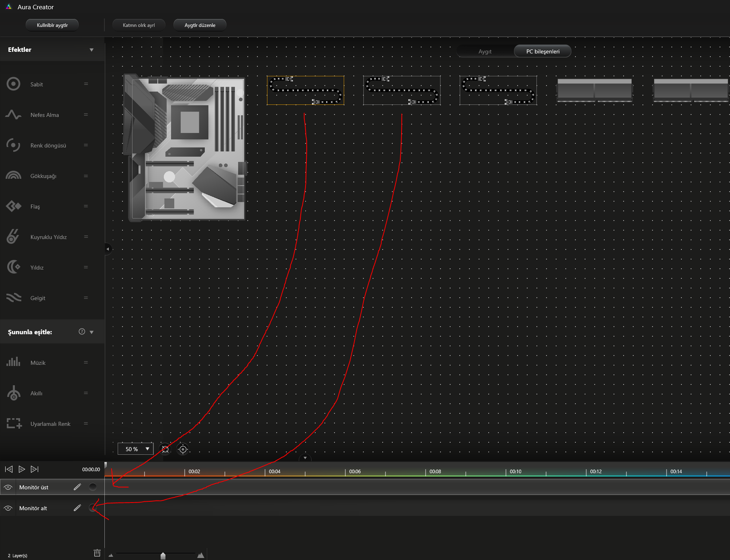This screenshot has width=730, height=560.
Task: Toggle the circle button on Monitör üst
Action: [93, 487]
